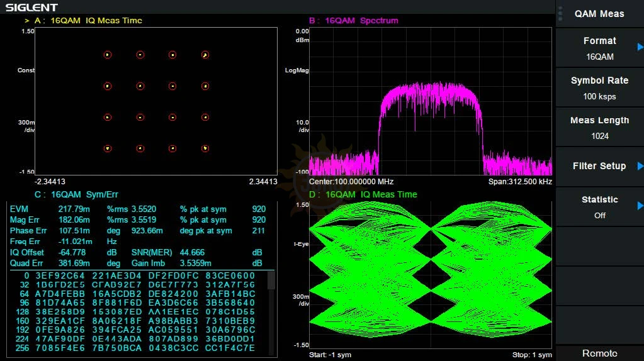Expand the Filter Setup submenu arrow
Viewport: 644px width, 361px height.
[x=640, y=166]
